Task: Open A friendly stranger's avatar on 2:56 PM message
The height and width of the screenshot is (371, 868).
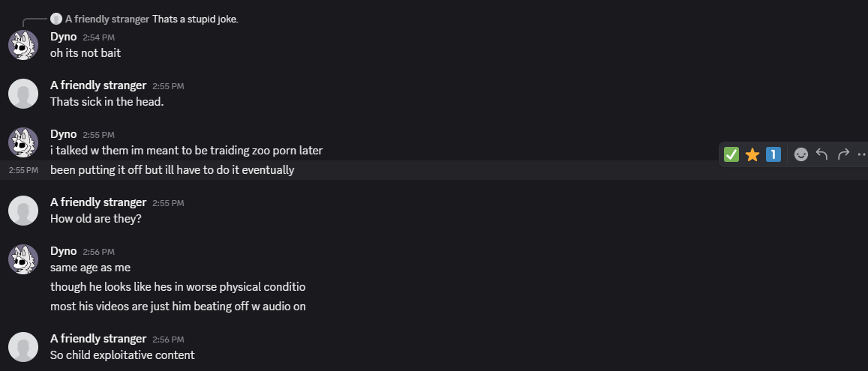Action: (x=23, y=347)
